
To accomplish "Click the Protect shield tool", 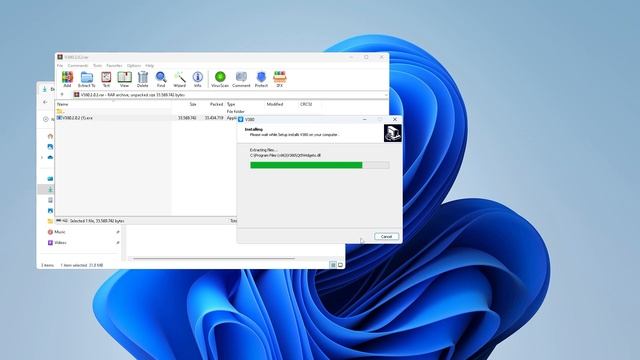I will (x=261, y=79).
